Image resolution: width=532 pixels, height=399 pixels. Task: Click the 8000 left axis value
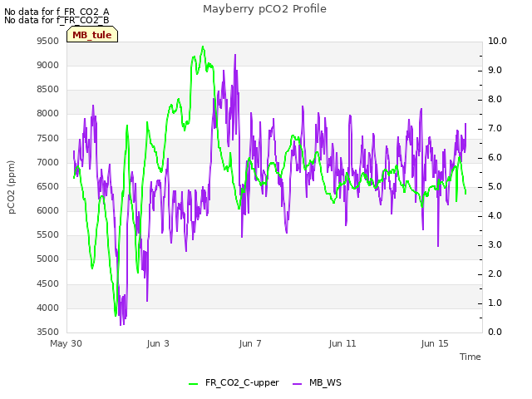[x=48, y=114]
